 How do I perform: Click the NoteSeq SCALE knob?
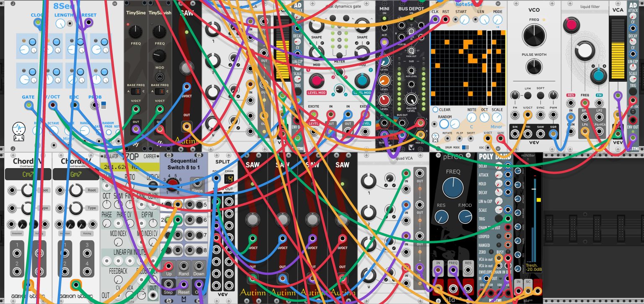point(497,117)
